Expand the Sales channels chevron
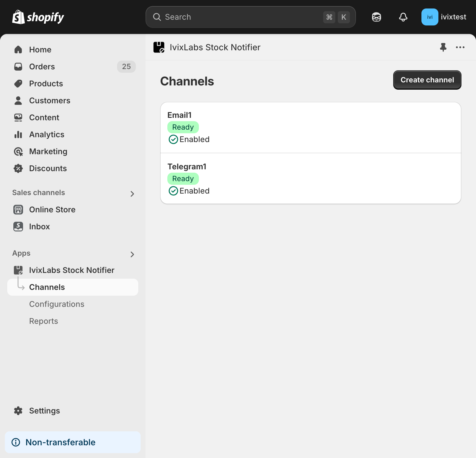Image resolution: width=476 pixels, height=458 pixels. click(x=132, y=194)
